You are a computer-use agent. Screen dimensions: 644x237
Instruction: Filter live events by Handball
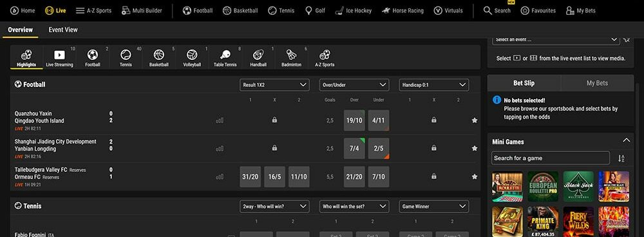[258, 58]
